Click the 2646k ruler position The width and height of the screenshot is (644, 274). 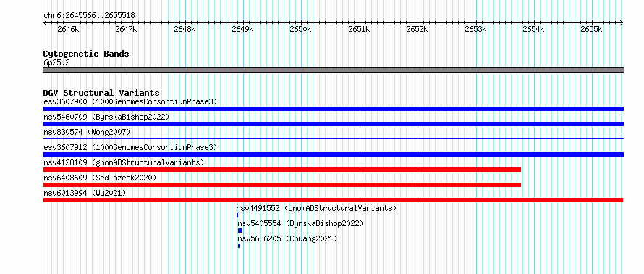(x=69, y=29)
